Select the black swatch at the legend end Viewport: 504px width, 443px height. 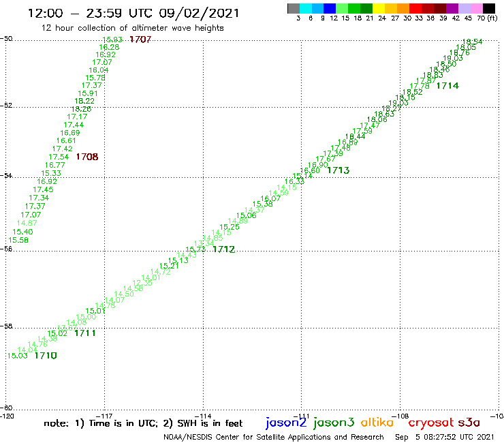(x=488, y=8)
